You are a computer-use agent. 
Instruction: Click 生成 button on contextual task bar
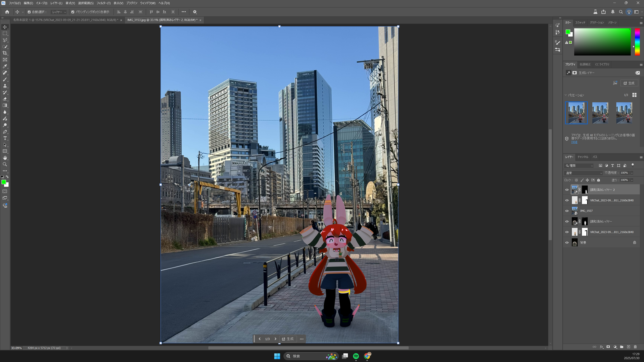tap(288, 339)
